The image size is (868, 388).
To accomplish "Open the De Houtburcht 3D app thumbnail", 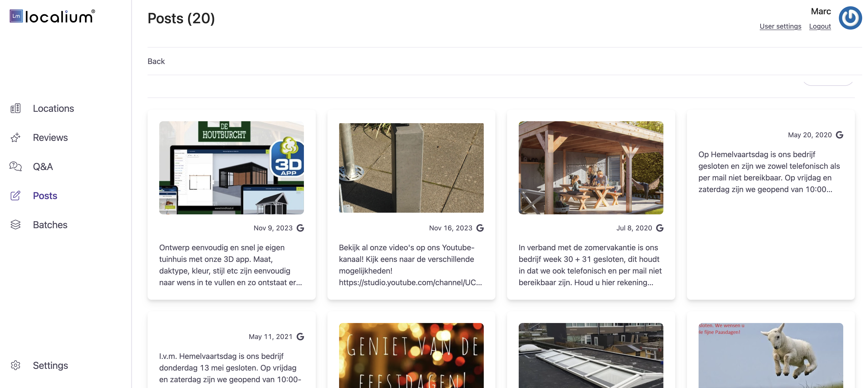I will point(232,168).
